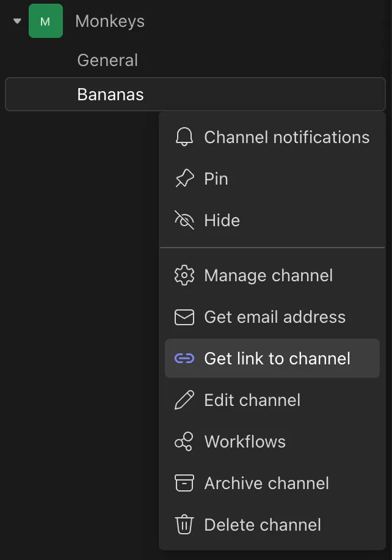Click the bell icon for notifications
This screenshot has height=560, width=392.
(184, 137)
